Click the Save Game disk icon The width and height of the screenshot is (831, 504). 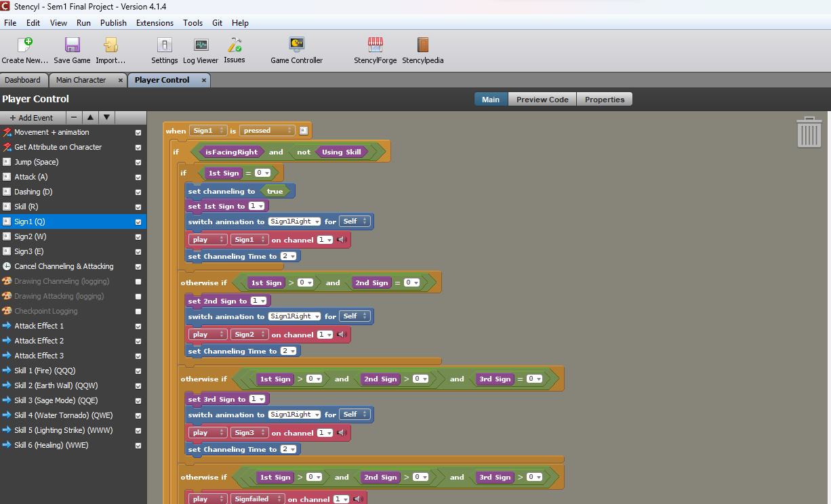[x=72, y=45]
